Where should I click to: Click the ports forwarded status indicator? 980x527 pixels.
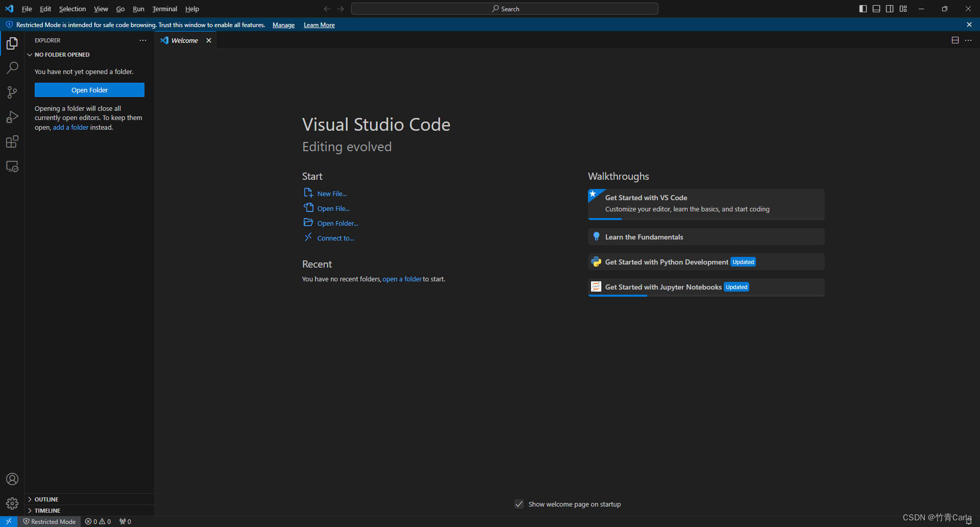click(x=125, y=521)
